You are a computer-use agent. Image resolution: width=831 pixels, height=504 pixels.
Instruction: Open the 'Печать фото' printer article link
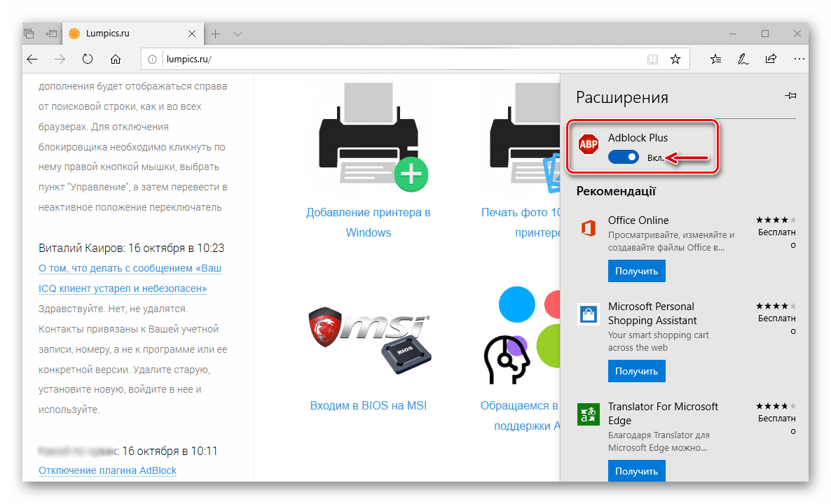pos(521,223)
